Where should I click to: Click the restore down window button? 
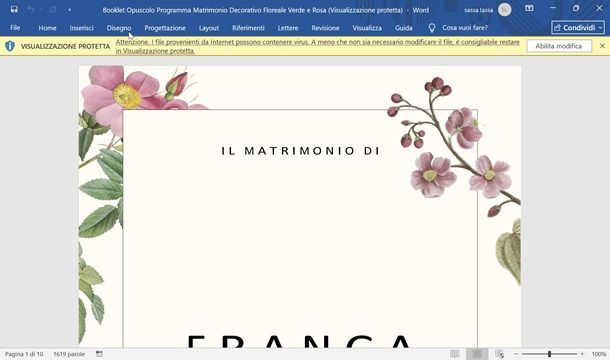click(x=576, y=8)
